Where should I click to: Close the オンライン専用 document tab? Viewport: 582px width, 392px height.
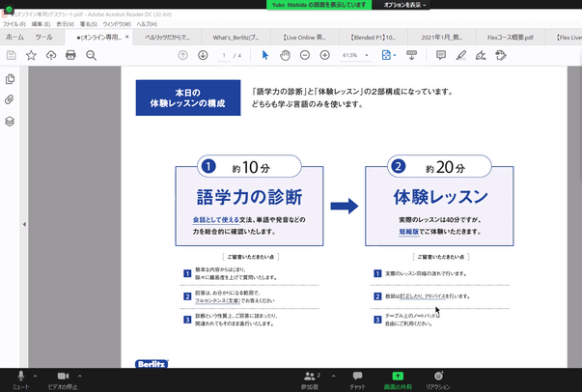click(x=127, y=37)
